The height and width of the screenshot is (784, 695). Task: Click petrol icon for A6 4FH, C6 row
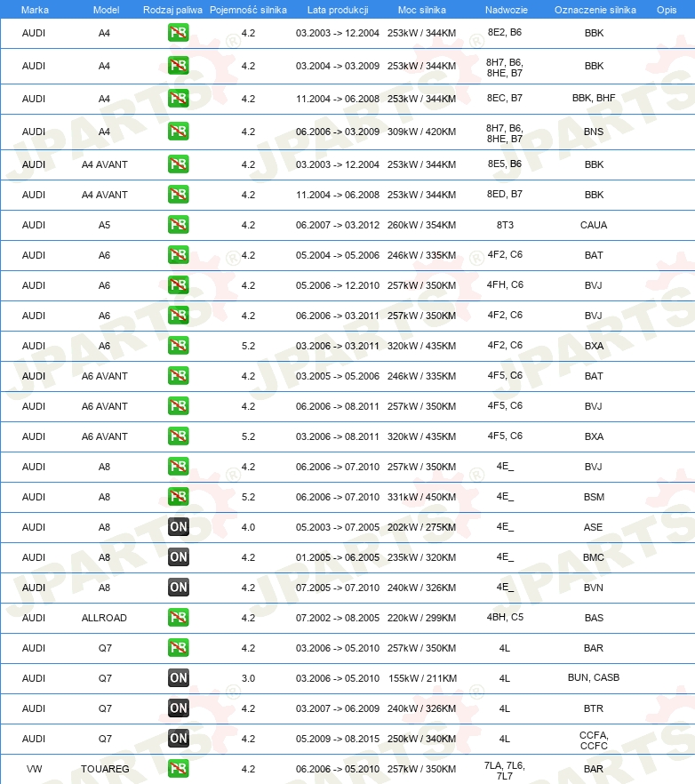[179, 285]
